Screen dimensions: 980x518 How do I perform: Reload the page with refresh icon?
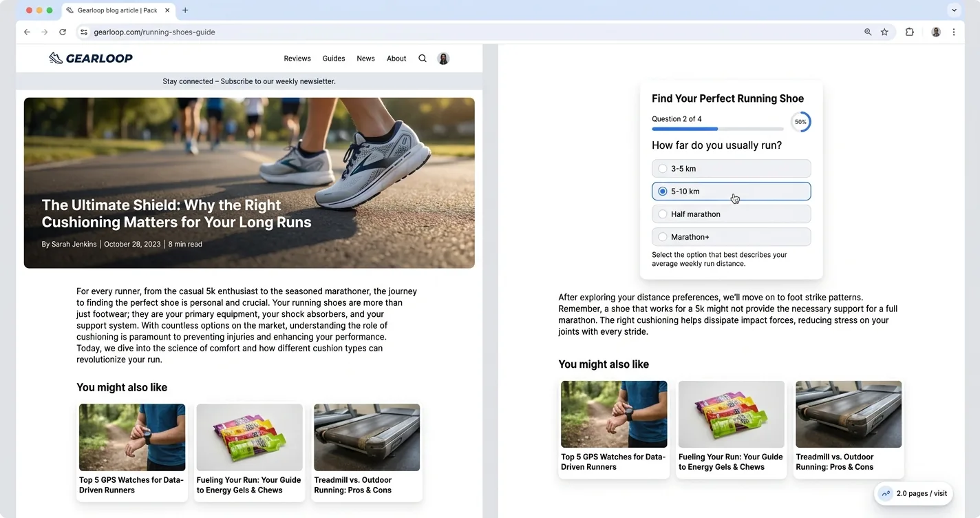coord(63,32)
